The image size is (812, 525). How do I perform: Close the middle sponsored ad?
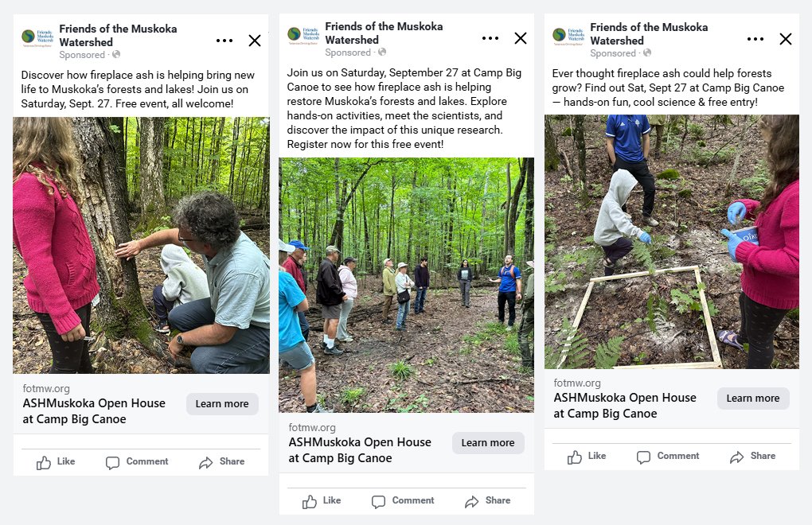click(521, 38)
